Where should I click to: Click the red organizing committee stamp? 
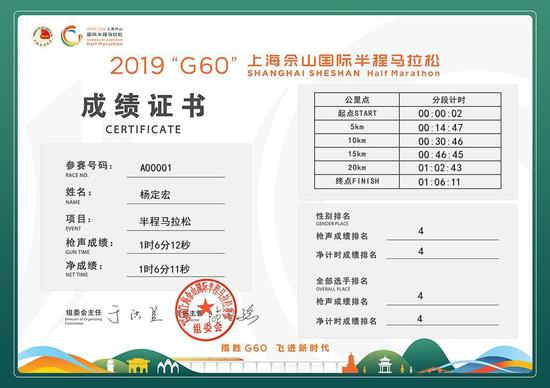[206, 310]
